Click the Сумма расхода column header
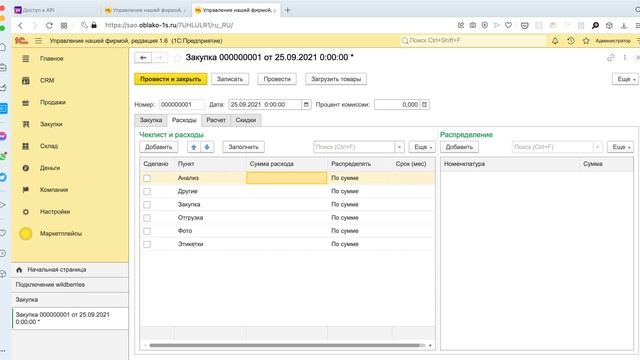The height and width of the screenshot is (360, 640). pos(287,164)
